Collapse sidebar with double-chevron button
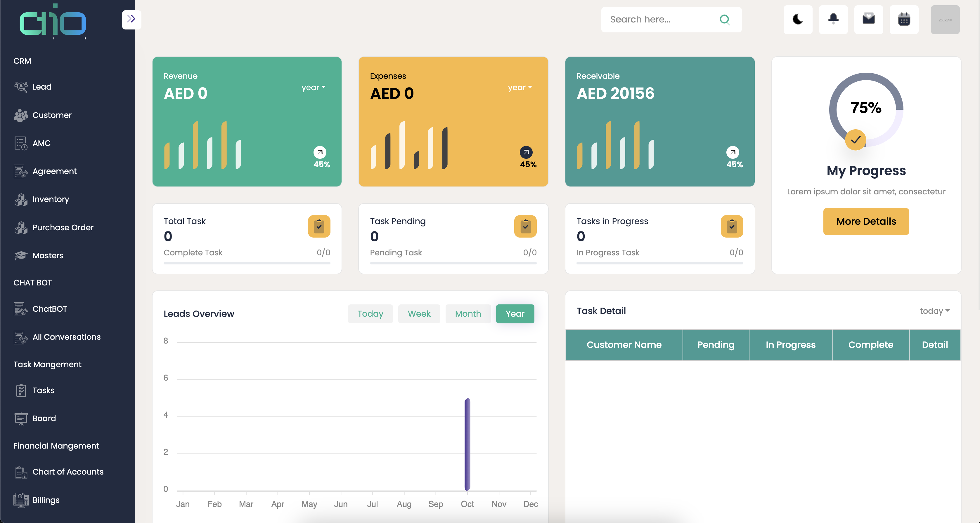Screen dimensions: 980x523 [131, 19]
